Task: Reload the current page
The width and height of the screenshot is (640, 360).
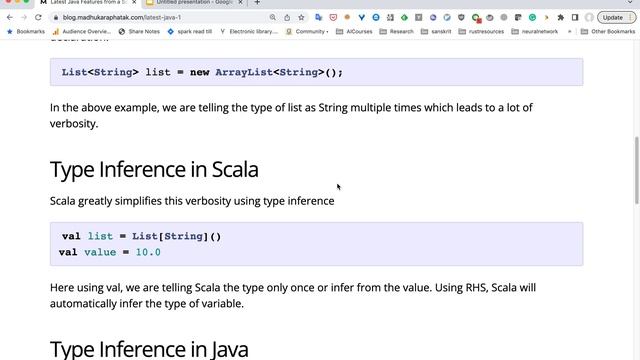Action: pyautogui.click(x=38, y=18)
